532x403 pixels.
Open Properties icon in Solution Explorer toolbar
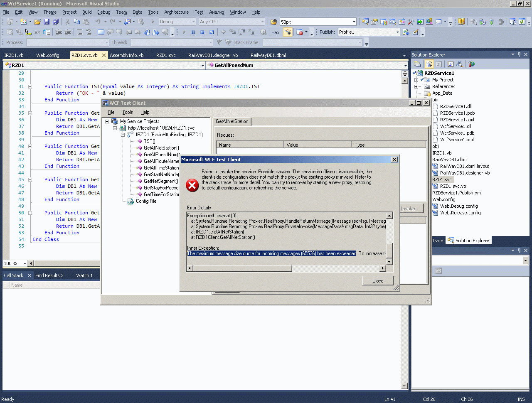click(417, 64)
